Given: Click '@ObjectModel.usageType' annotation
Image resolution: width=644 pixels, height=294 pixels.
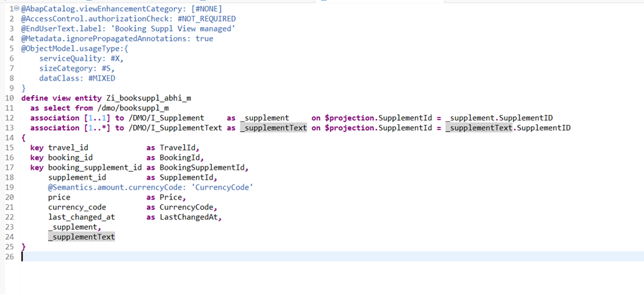Looking at the screenshot, I should 70,48.
